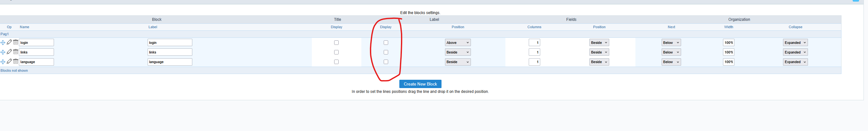Open Fields Position dropdown for login block
The width and height of the screenshot is (868, 131).
599,43
